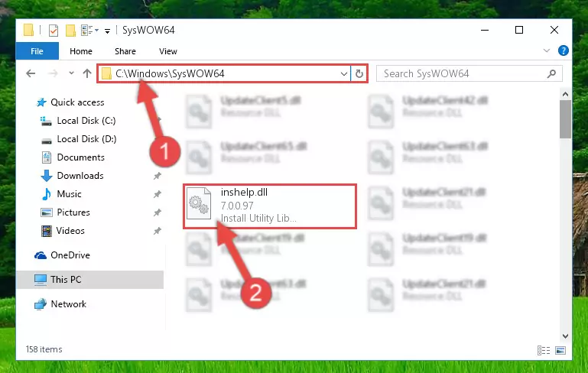
Task: Open Videos in the sidebar
Action: [x=70, y=231]
